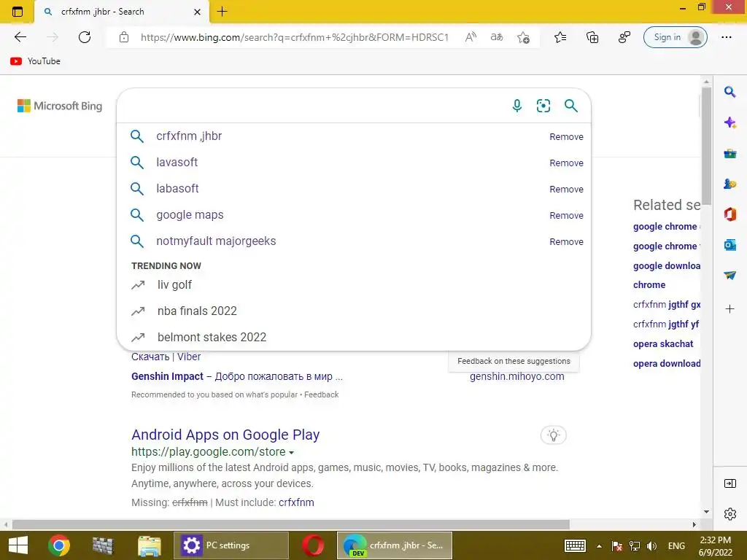This screenshot has height=560, width=747.
Task: Open the Windows Start button
Action: click(18, 545)
